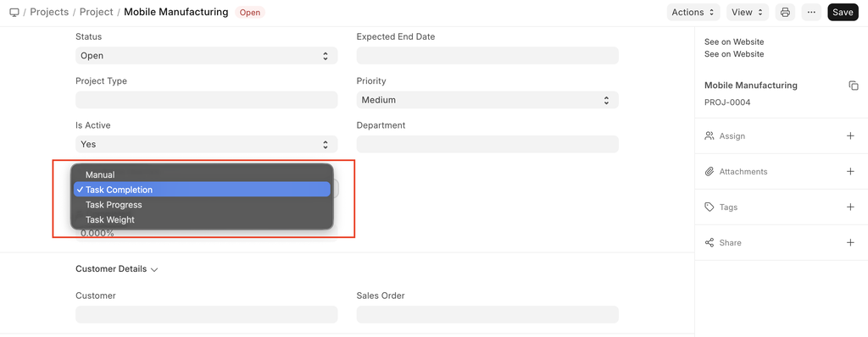868x337 pixels.
Task: Open the Actions button menu
Action: click(x=693, y=12)
